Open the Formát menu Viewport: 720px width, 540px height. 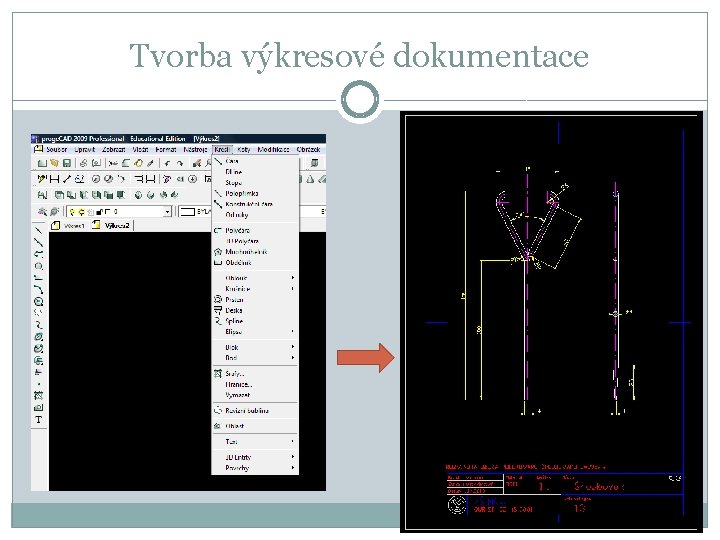point(166,149)
